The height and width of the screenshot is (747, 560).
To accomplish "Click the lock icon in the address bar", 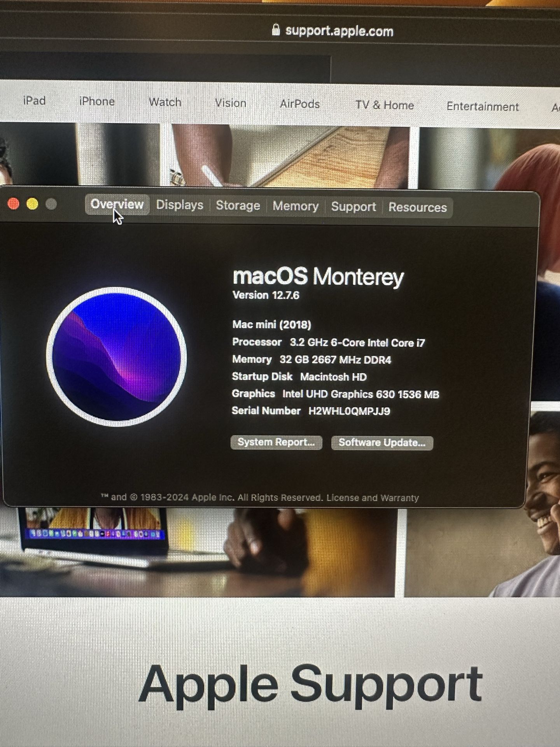I will (x=275, y=30).
